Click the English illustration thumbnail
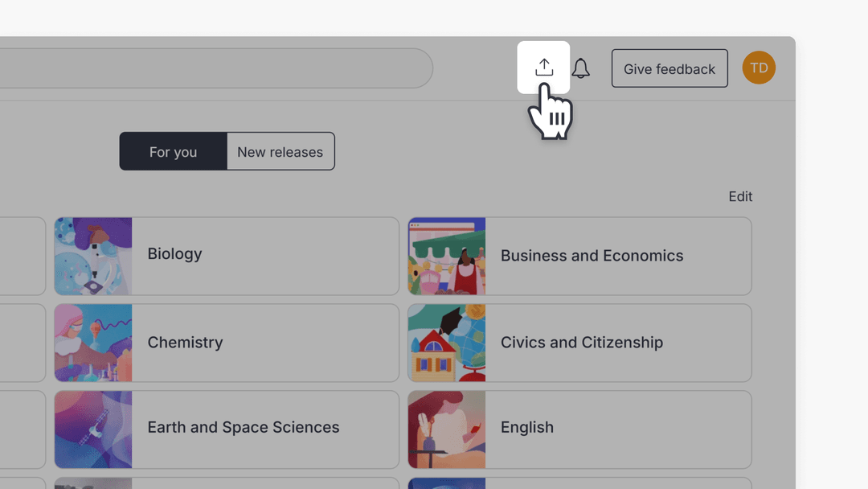 click(x=447, y=429)
